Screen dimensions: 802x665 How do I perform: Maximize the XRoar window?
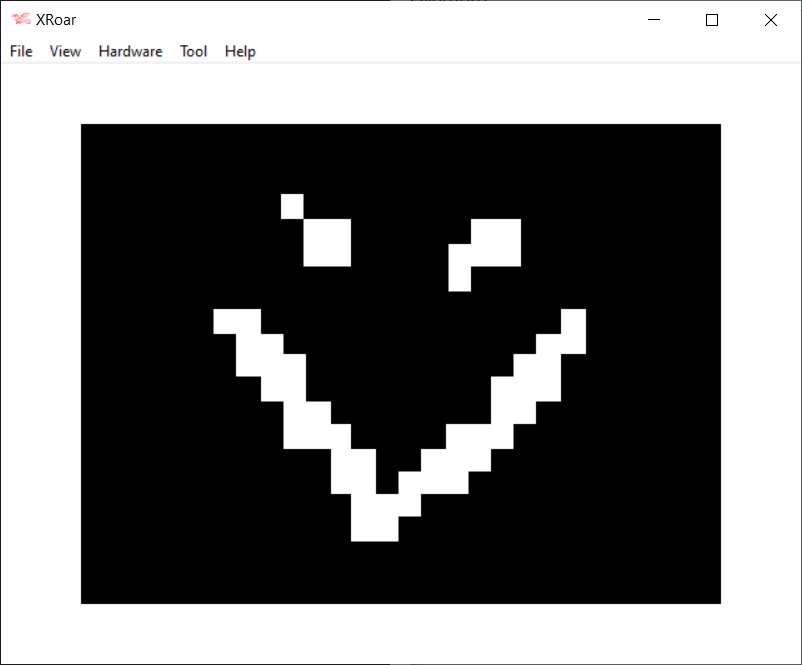click(x=712, y=20)
